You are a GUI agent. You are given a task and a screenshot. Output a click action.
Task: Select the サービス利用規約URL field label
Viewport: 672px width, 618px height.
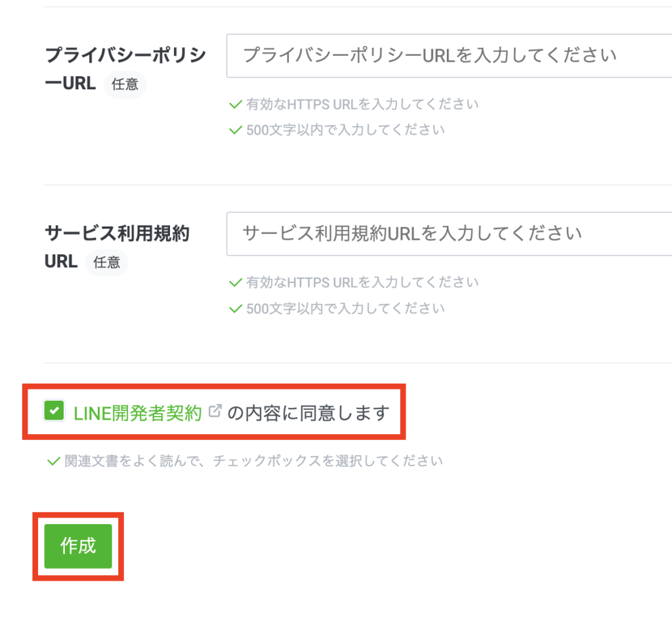[117, 234]
